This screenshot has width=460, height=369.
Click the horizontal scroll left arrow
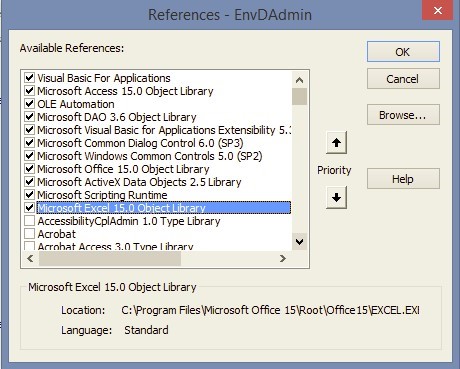[x=30, y=258]
